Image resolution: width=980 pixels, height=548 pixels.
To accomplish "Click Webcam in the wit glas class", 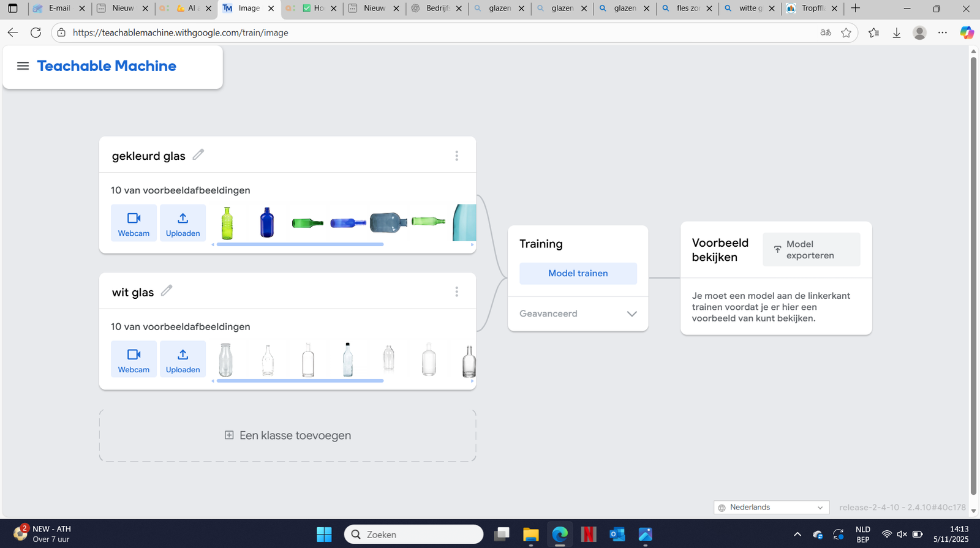I will coord(134,359).
